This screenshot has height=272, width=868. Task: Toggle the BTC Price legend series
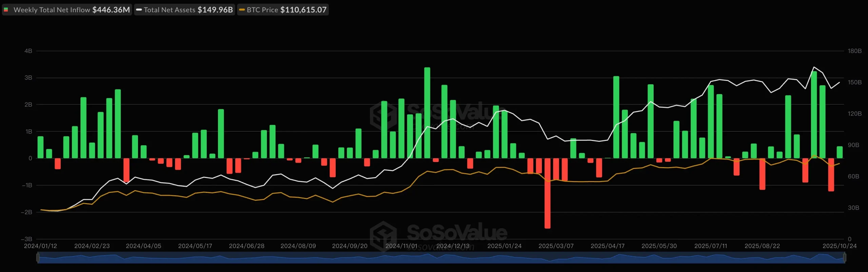tap(283, 10)
